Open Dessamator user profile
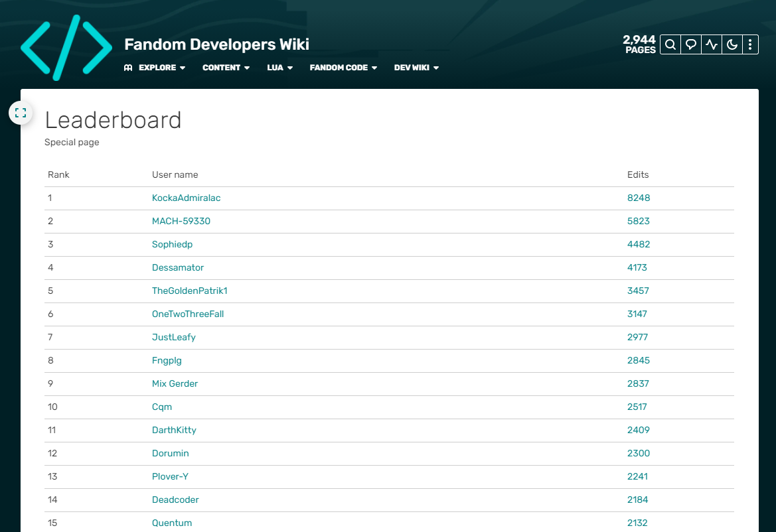The image size is (776, 532). click(178, 267)
